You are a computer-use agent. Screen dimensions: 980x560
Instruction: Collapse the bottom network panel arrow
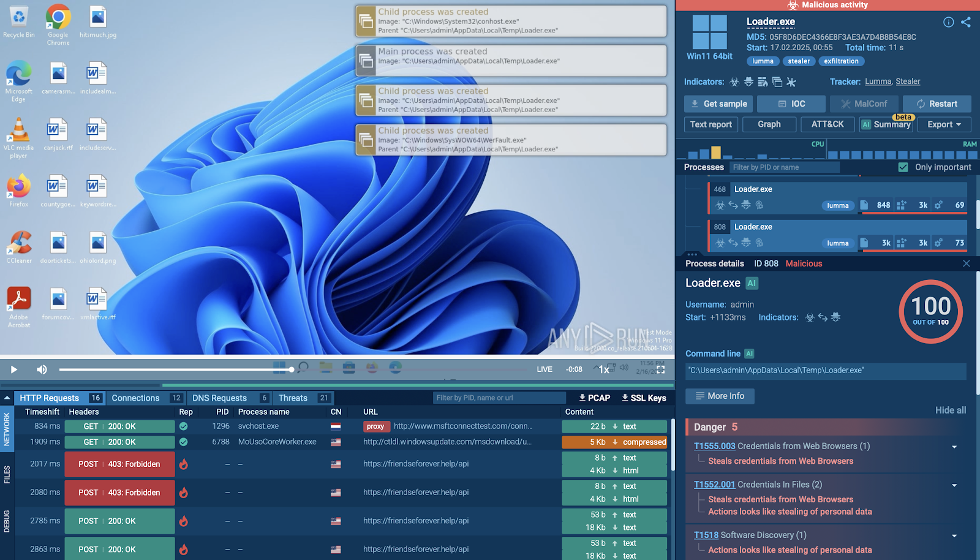click(x=7, y=398)
